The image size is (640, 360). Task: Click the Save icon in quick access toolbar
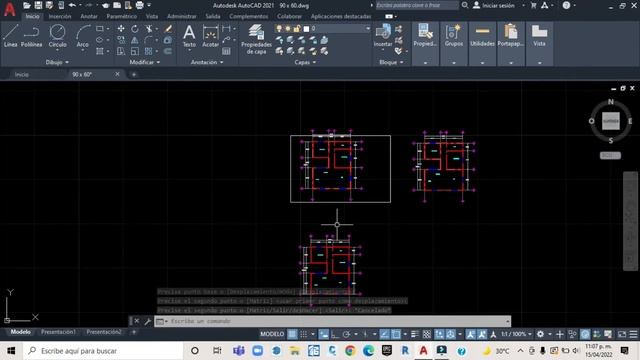[x=38, y=5]
